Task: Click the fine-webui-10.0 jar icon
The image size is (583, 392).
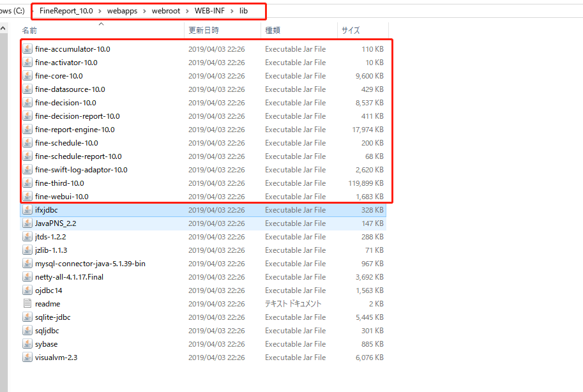Action: click(27, 196)
